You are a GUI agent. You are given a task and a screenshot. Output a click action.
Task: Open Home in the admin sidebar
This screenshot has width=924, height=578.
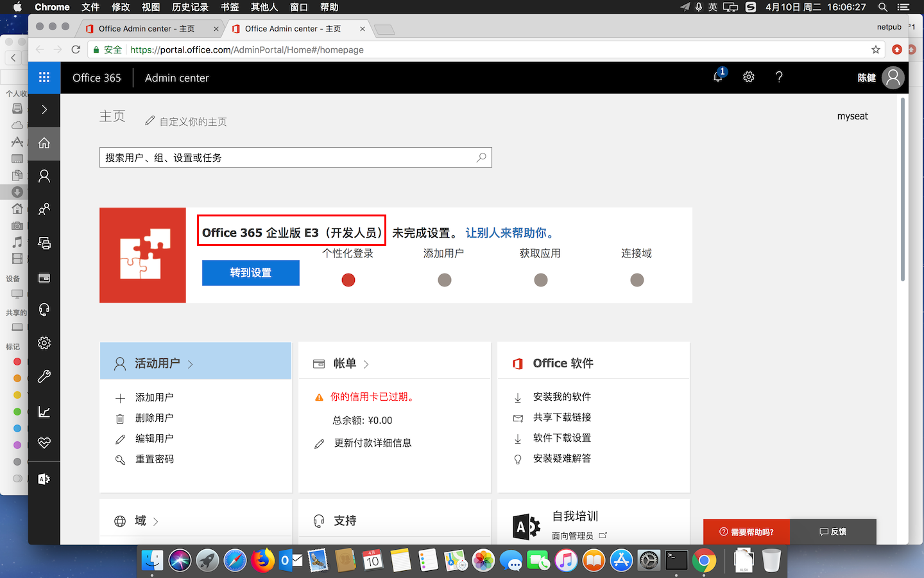[x=44, y=143]
